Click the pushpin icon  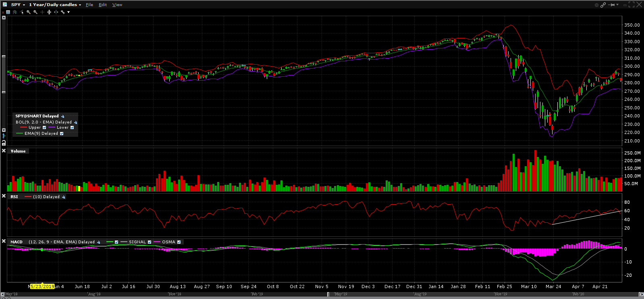611,5
